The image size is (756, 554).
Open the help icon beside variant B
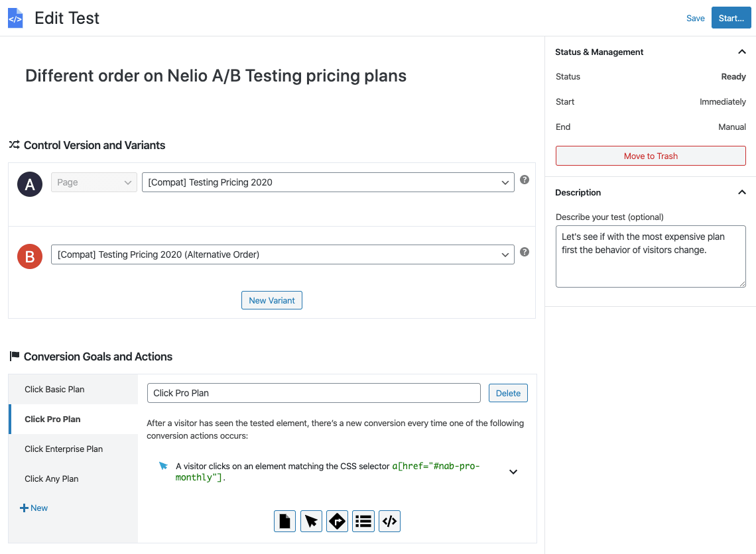coord(524,251)
